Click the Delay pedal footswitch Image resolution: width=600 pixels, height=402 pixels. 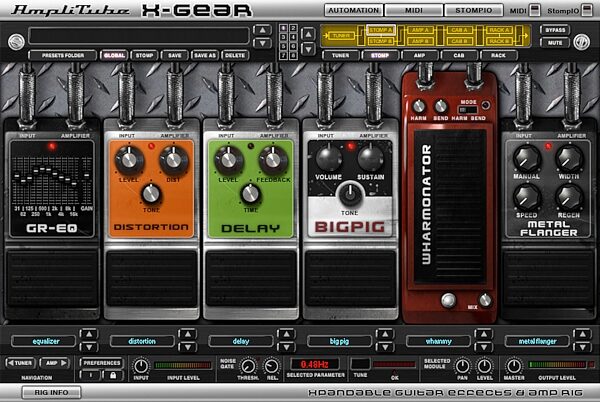click(251, 278)
